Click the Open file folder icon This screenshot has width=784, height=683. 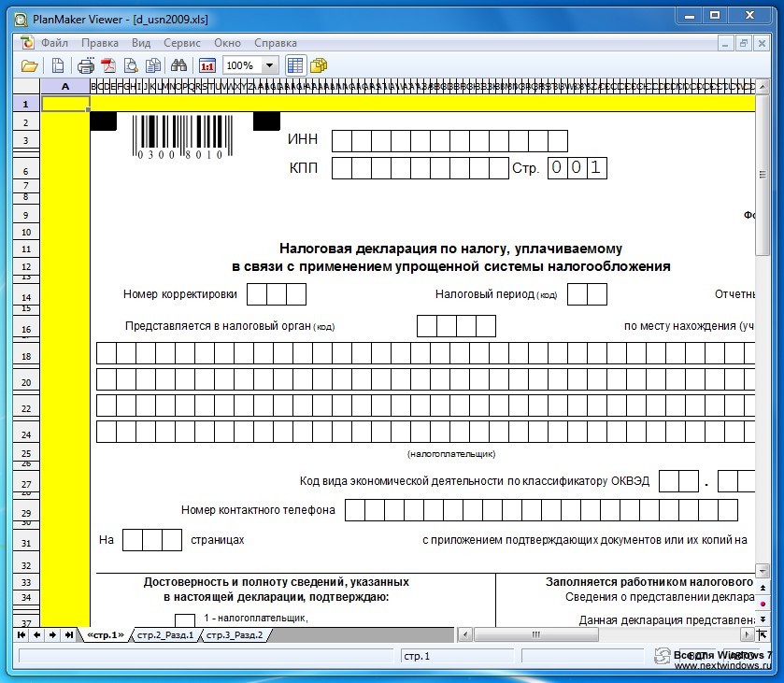pyautogui.click(x=30, y=65)
